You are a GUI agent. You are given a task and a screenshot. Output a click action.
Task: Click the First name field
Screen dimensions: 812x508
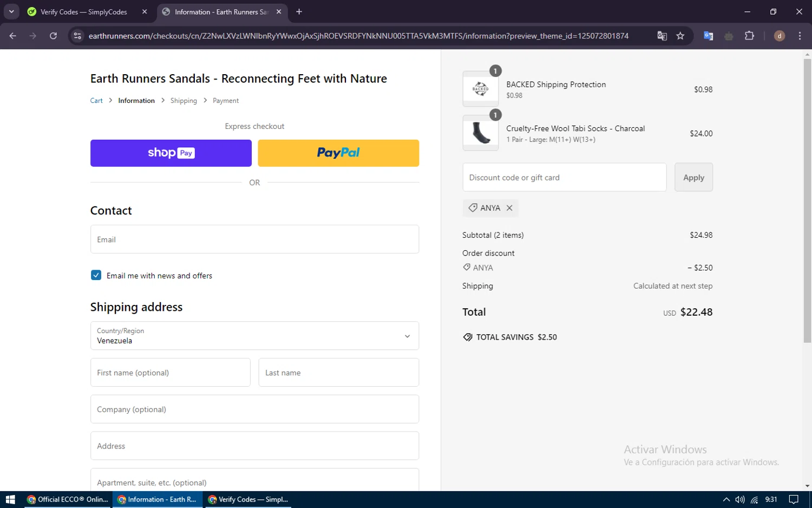pyautogui.click(x=171, y=373)
